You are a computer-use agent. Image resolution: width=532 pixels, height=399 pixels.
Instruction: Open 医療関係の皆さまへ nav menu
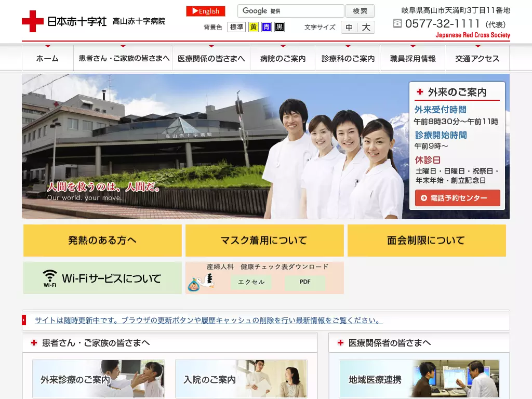211,58
